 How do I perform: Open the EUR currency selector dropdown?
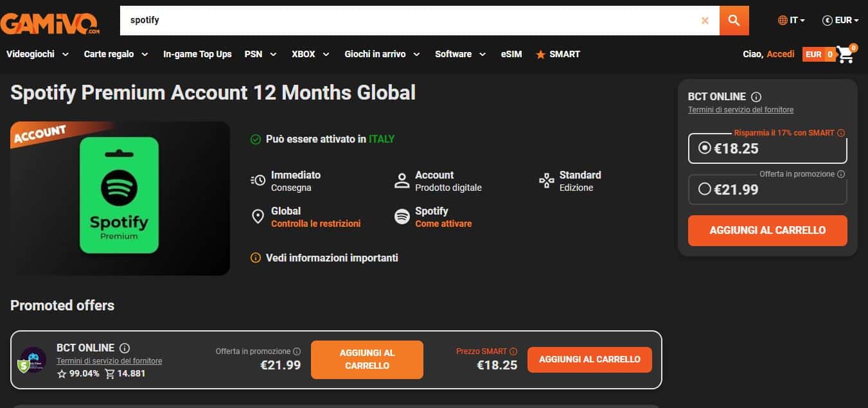[840, 21]
